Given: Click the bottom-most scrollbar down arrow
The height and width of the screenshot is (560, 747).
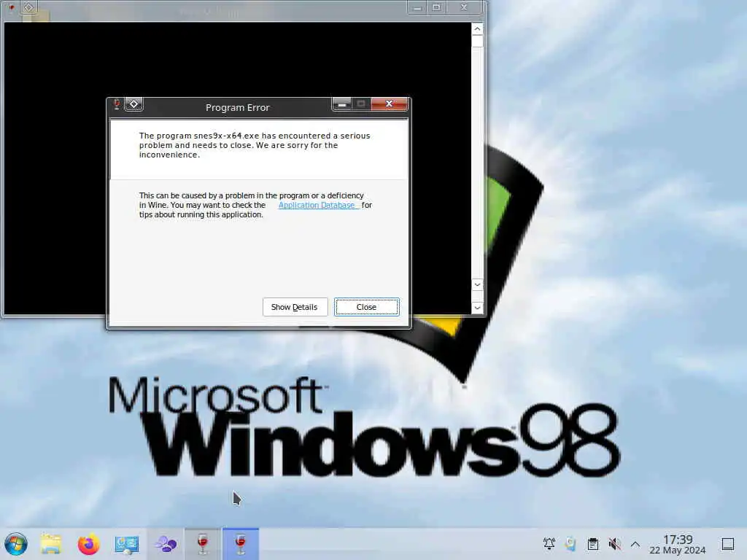Looking at the screenshot, I should click(477, 308).
